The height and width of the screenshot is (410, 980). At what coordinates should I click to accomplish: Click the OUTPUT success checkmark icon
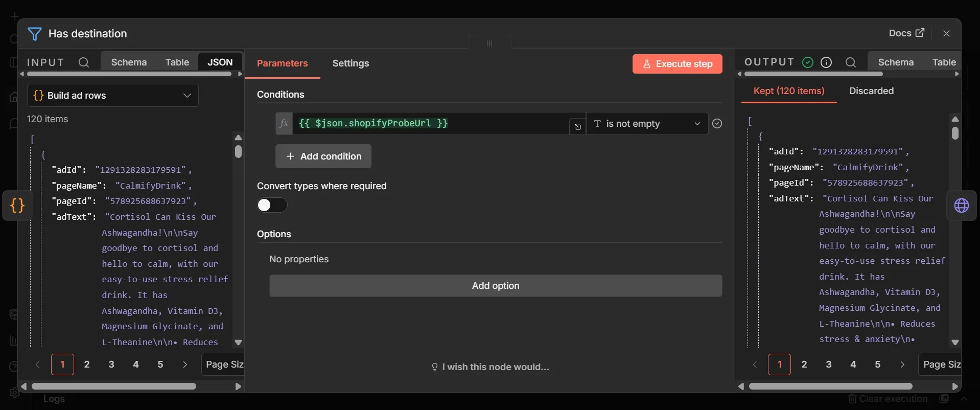coord(808,62)
